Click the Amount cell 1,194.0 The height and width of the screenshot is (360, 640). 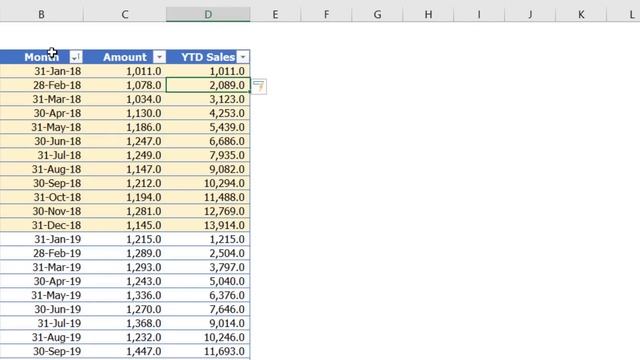124,197
